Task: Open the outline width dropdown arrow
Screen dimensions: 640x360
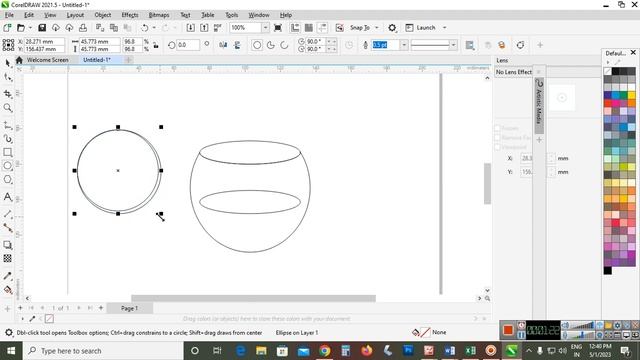Action: [404, 45]
